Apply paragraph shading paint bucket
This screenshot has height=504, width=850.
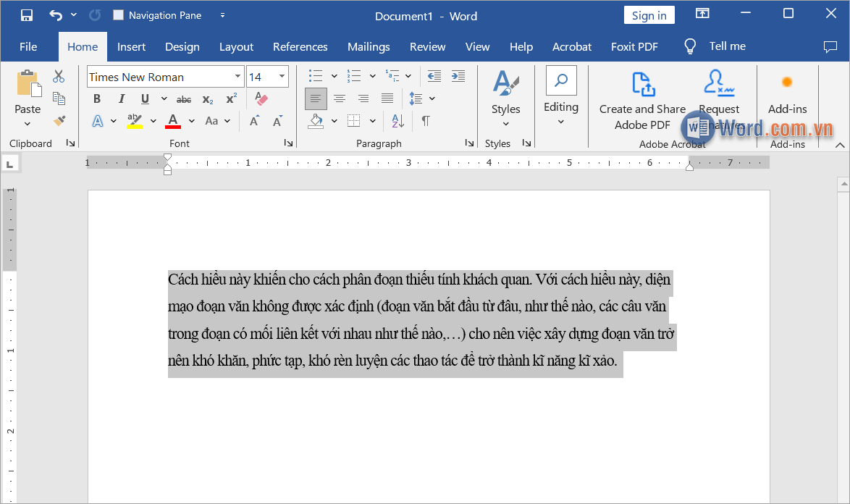[316, 121]
